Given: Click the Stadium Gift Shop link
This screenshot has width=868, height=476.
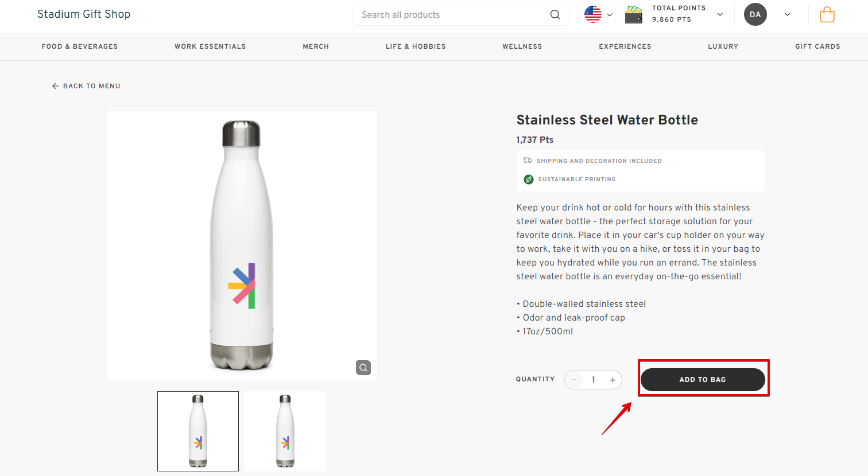Looking at the screenshot, I should [x=84, y=14].
